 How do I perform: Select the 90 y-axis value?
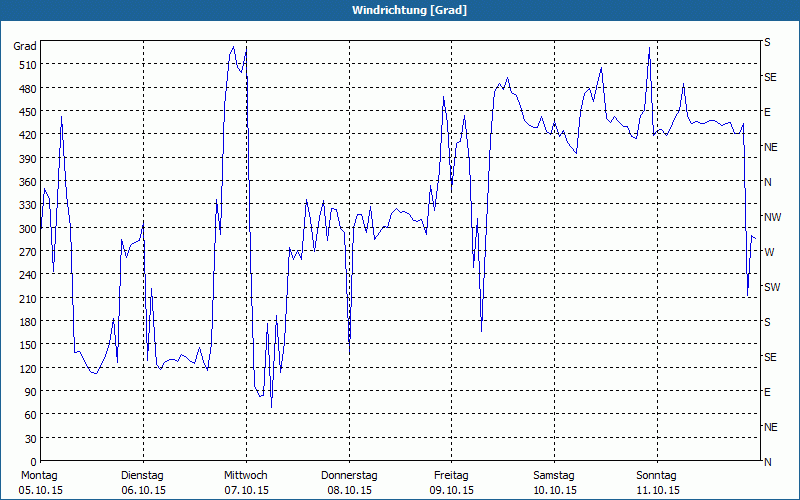click(x=31, y=392)
